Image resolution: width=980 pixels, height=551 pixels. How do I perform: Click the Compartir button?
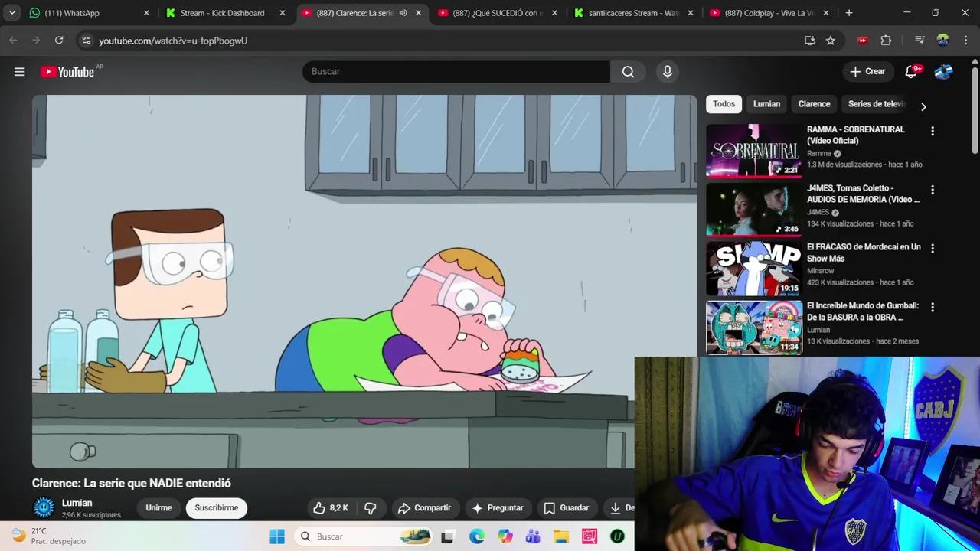click(424, 508)
